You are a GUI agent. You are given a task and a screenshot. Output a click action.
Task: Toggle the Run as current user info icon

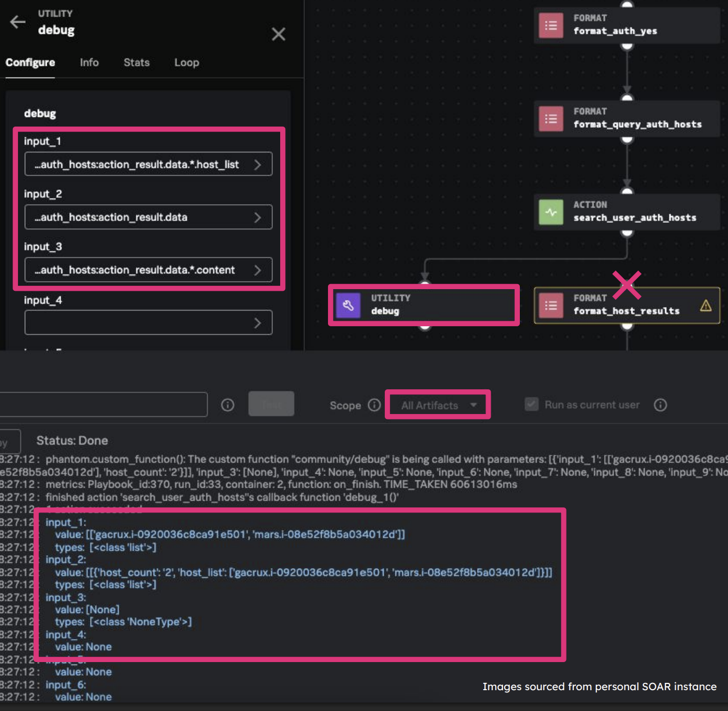[660, 404]
